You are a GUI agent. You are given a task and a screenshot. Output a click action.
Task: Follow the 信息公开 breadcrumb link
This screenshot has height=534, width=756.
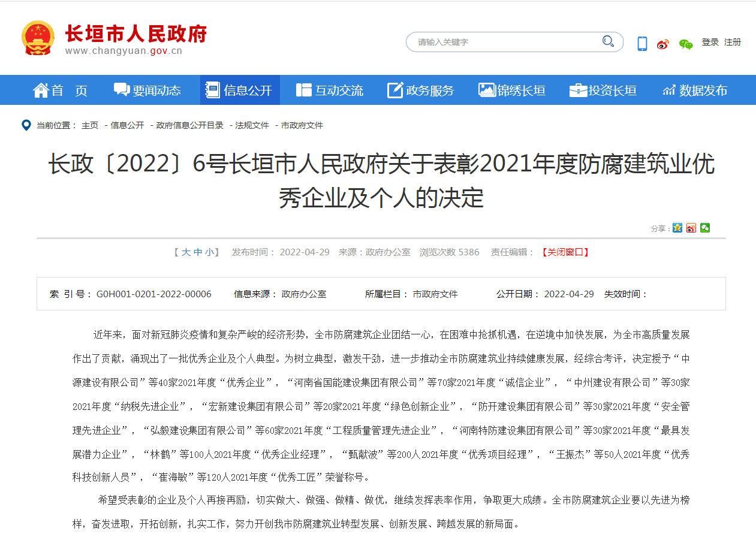pyautogui.click(x=127, y=125)
